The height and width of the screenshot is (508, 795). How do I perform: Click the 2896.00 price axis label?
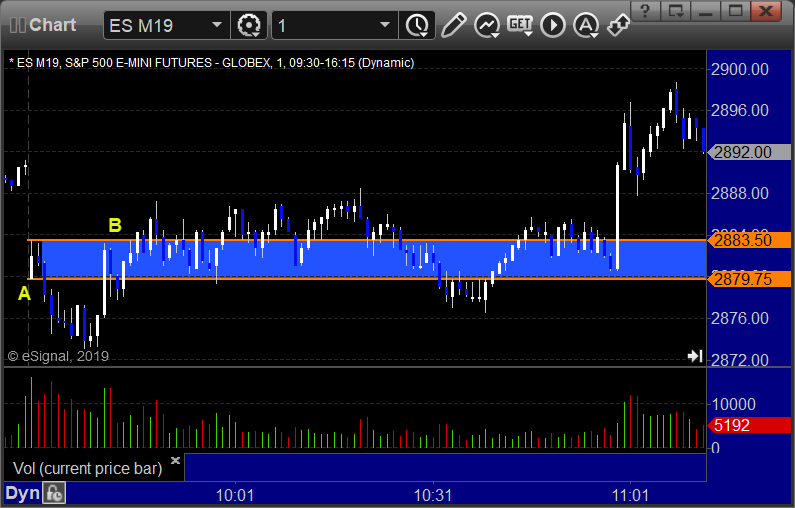(x=740, y=111)
